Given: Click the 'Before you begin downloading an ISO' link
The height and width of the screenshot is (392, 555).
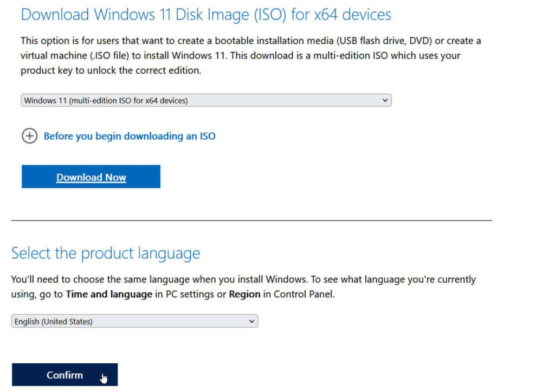Looking at the screenshot, I should click(129, 136).
